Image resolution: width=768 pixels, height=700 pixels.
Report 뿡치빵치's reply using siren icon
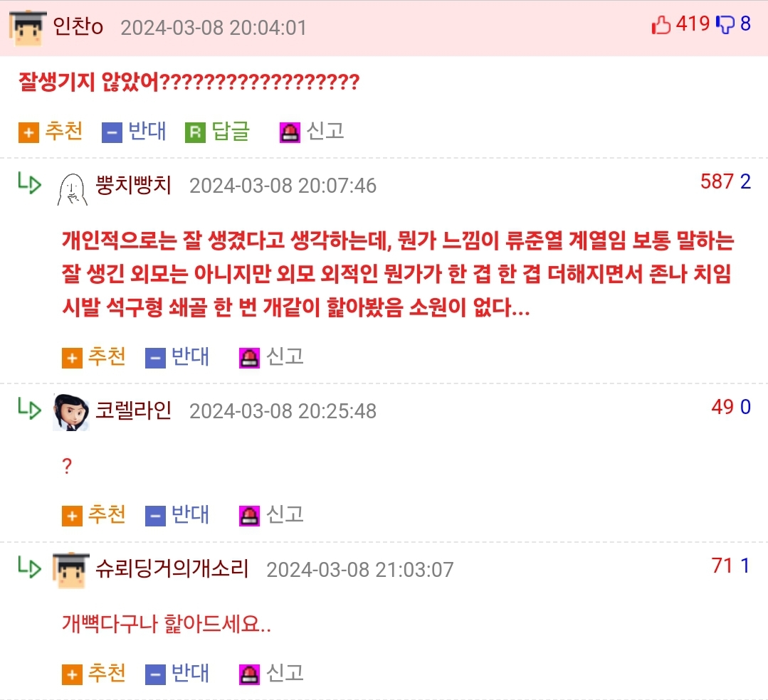click(249, 358)
